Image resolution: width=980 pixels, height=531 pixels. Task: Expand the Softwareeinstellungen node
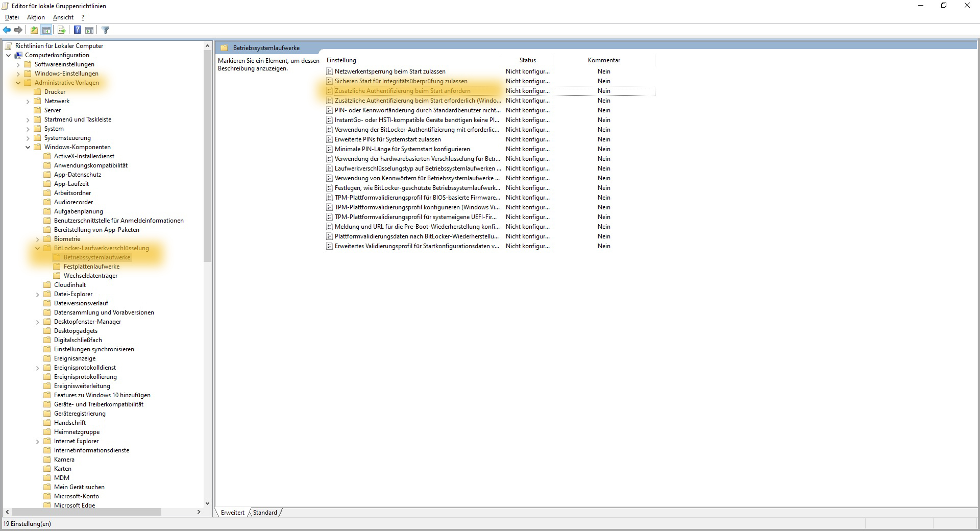pyautogui.click(x=18, y=64)
